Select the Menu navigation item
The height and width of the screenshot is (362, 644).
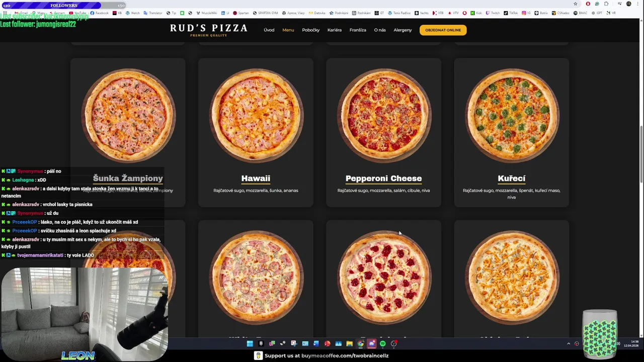click(288, 30)
